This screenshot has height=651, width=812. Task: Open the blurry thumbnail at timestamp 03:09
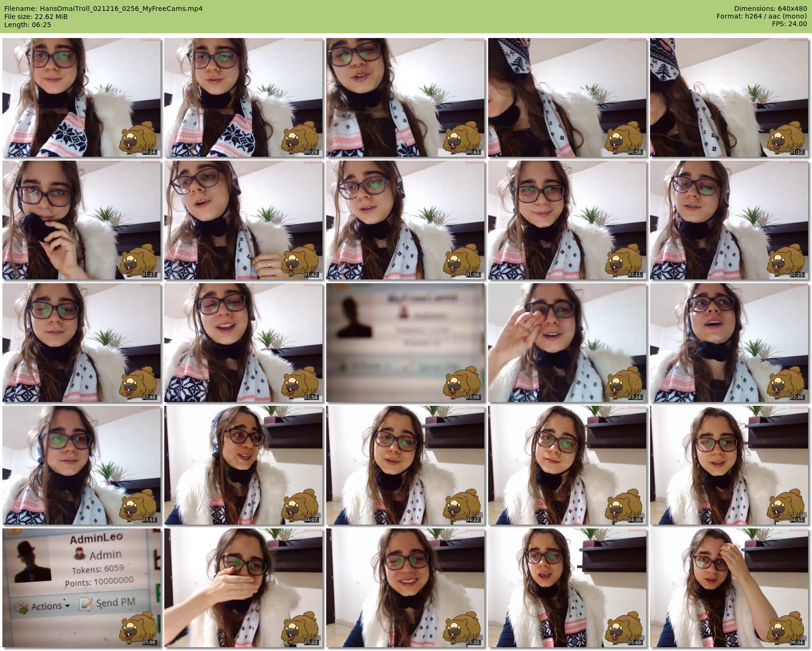pyautogui.click(x=406, y=343)
